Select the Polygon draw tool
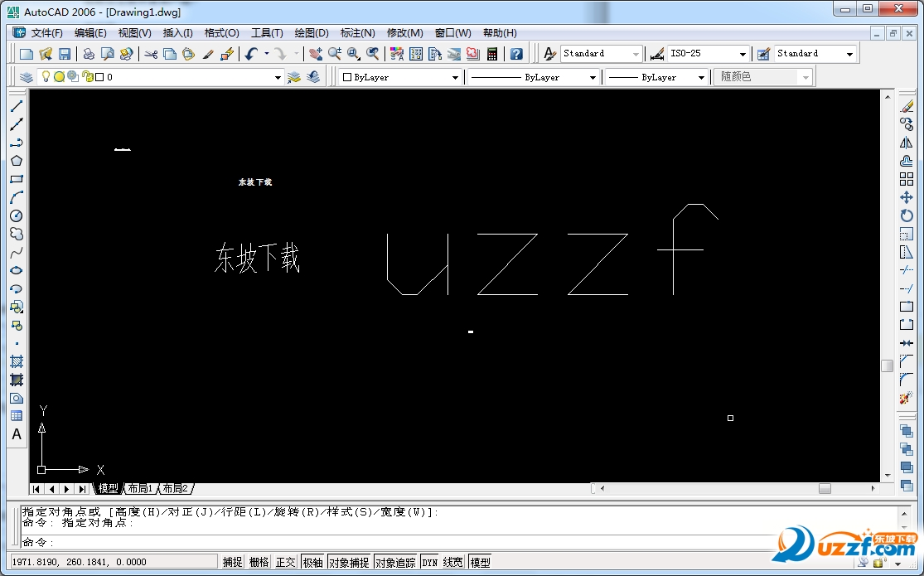 pyautogui.click(x=17, y=162)
